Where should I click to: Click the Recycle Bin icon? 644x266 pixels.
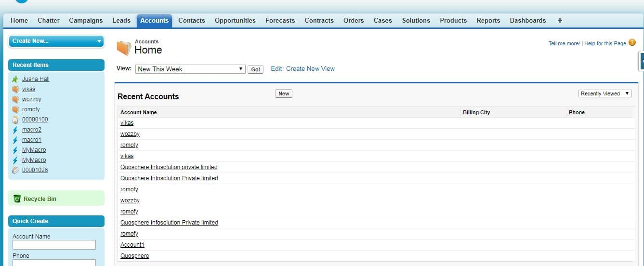click(x=17, y=199)
